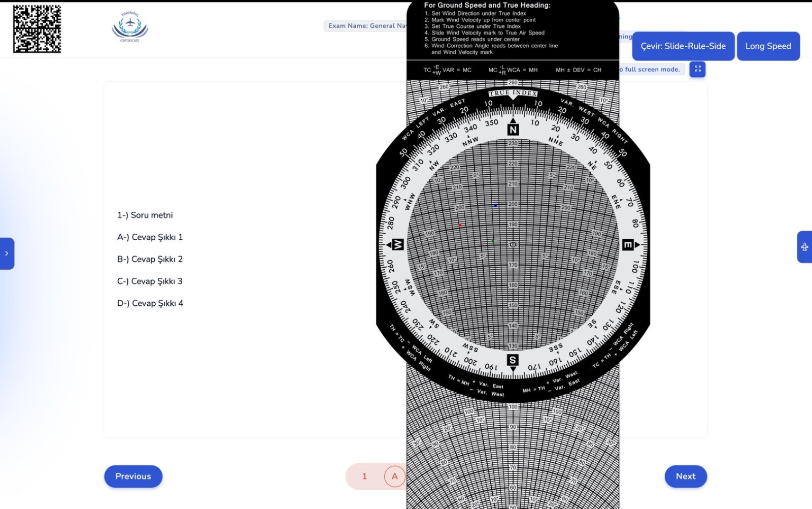The width and height of the screenshot is (812, 509).
Task: Click 'WCA RIGHT' label on outer ring
Action: 613,131
